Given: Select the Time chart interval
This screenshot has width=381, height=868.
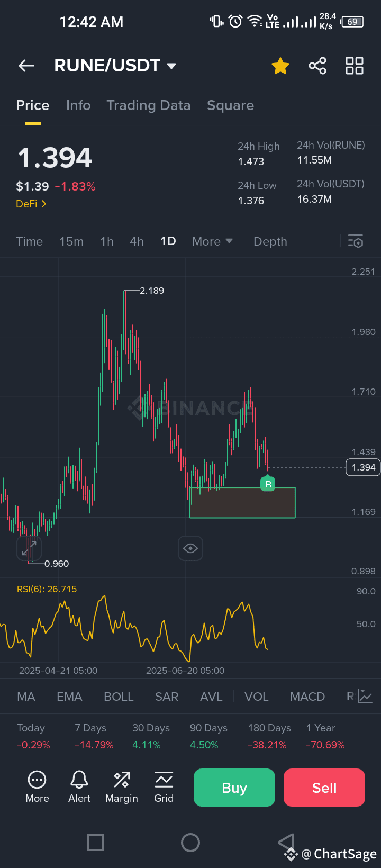Looking at the screenshot, I should tap(29, 241).
